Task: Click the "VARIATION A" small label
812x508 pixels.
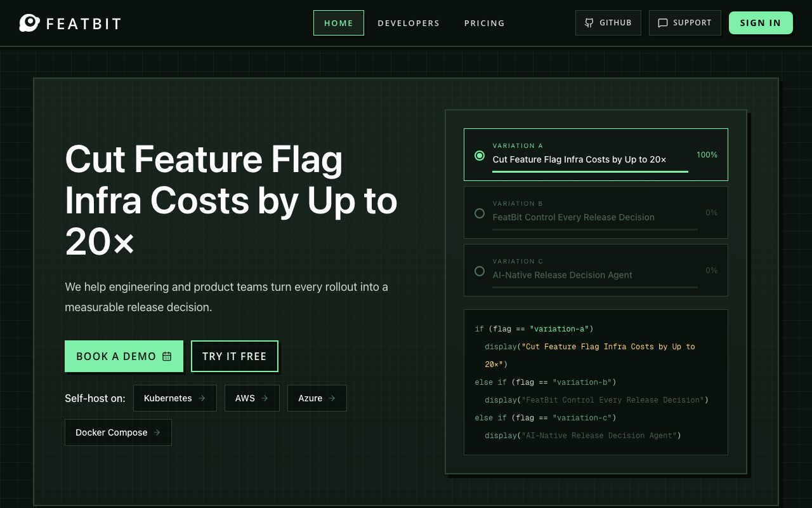Action: (518, 146)
